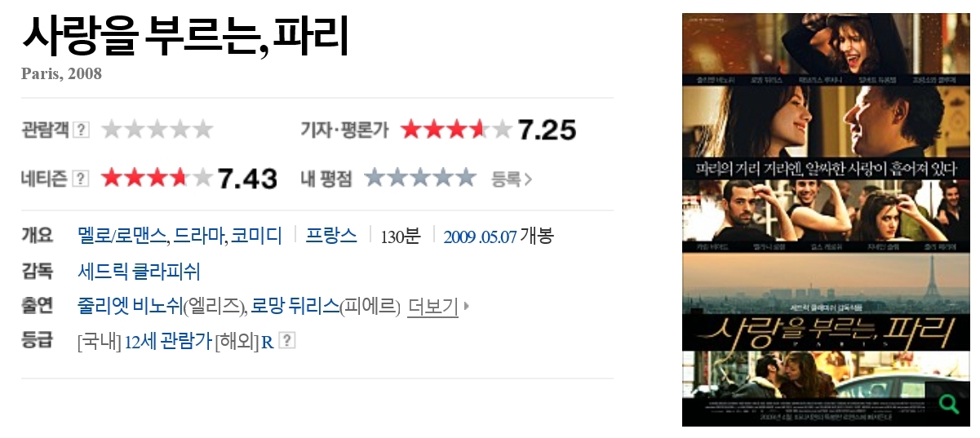This screenshot has width=980, height=438.
Task: Set my rating to the first star
Action: pyautogui.click(x=374, y=177)
